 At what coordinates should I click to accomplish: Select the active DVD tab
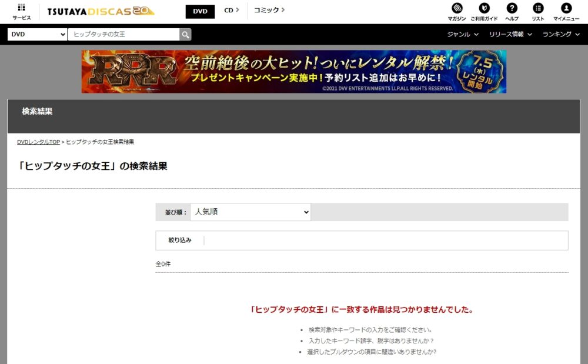click(200, 11)
